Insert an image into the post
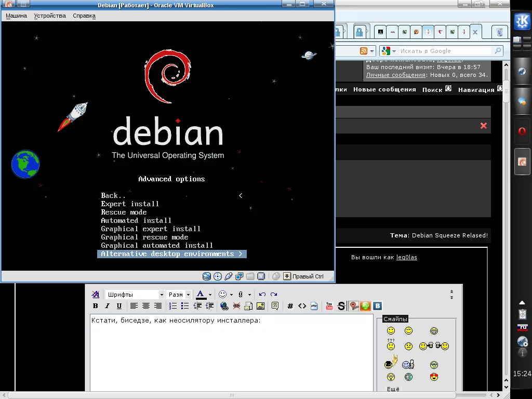 tap(260, 306)
